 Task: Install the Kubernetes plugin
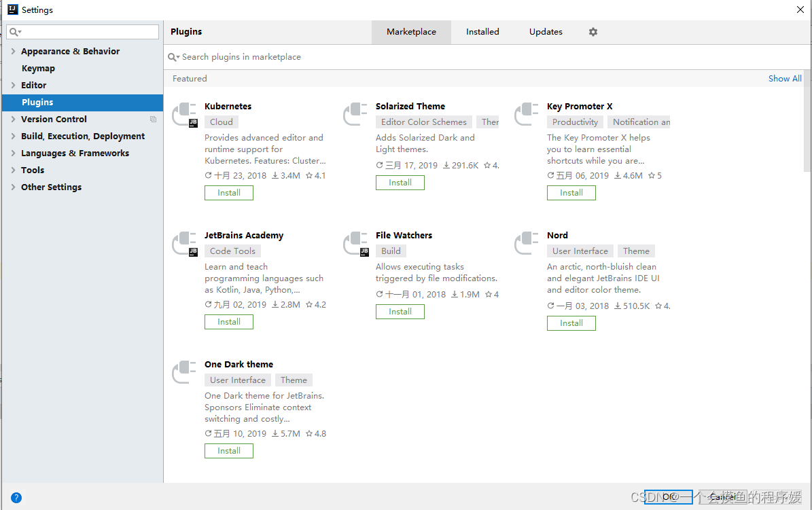229,193
